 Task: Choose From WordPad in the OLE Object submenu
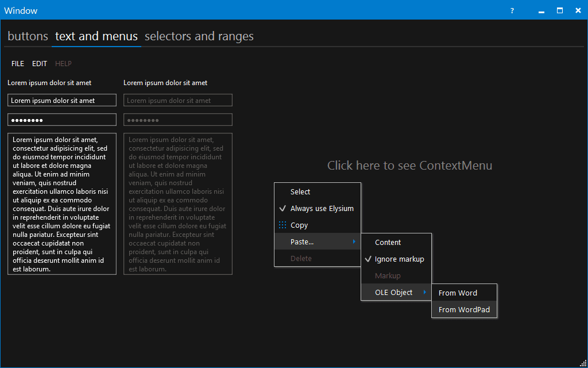point(464,309)
